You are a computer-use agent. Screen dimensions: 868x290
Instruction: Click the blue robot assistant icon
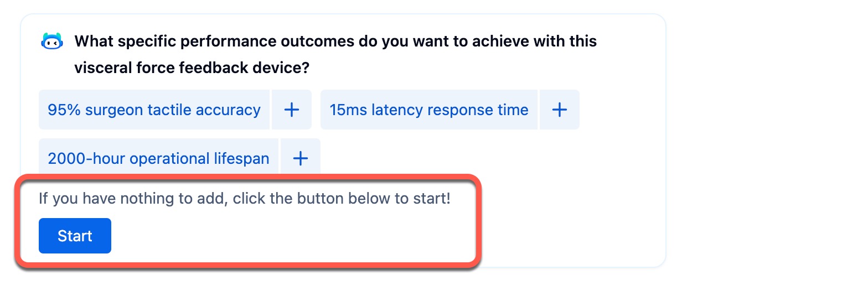tap(53, 42)
